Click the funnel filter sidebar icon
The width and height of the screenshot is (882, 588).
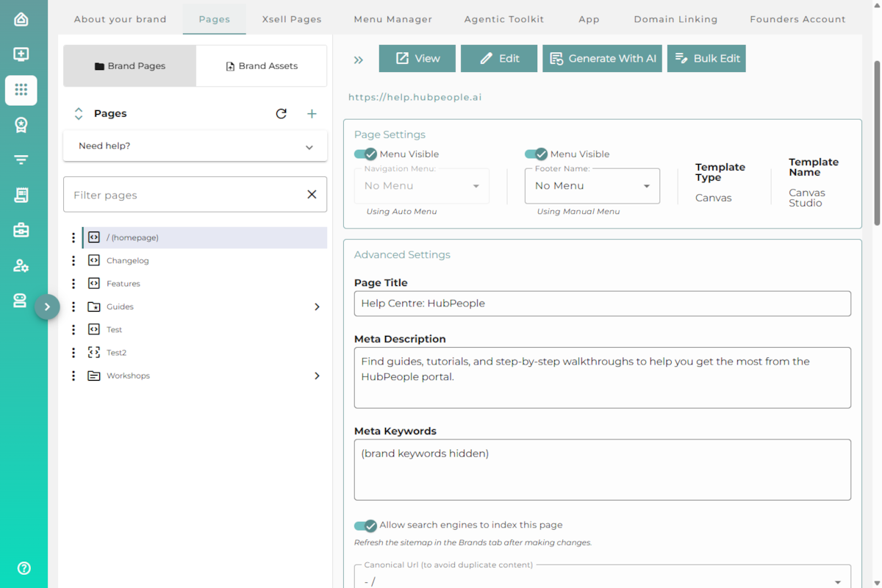pos(21,159)
